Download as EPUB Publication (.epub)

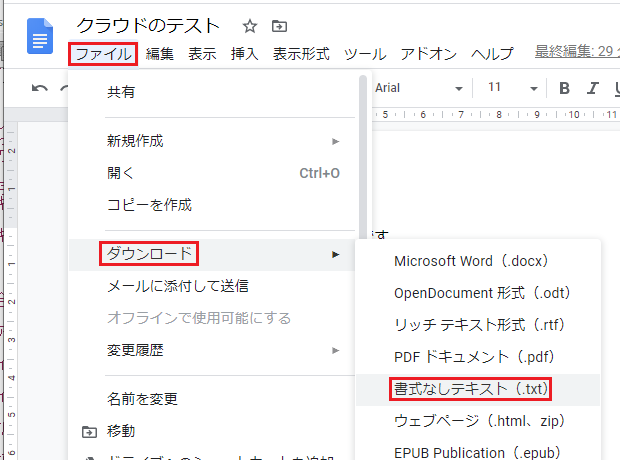[x=478, y=453]
